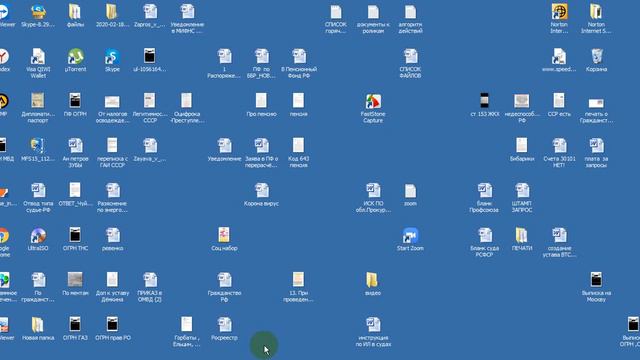Open FastStone Capture program
The width and height of the screenshot is (640, 360).
point(373,102)
